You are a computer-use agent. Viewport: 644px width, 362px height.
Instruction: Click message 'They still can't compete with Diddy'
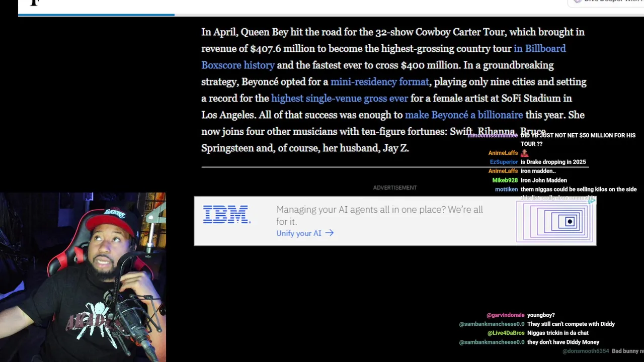571,324
